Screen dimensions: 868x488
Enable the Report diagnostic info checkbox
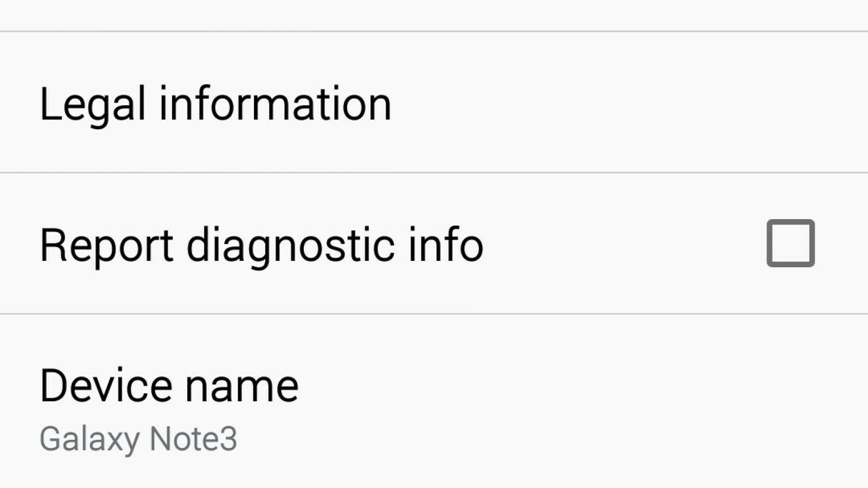(790, 243)
